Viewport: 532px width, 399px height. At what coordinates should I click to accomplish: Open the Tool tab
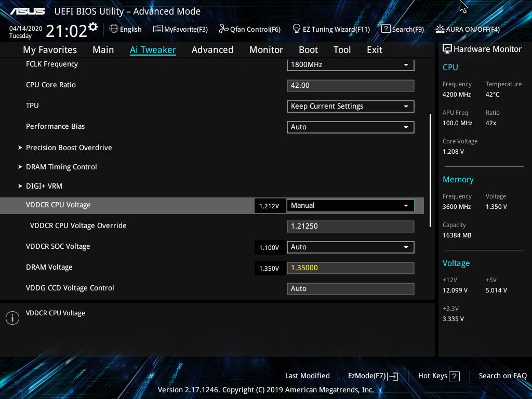pyautogui.click(x=342, y=50)
